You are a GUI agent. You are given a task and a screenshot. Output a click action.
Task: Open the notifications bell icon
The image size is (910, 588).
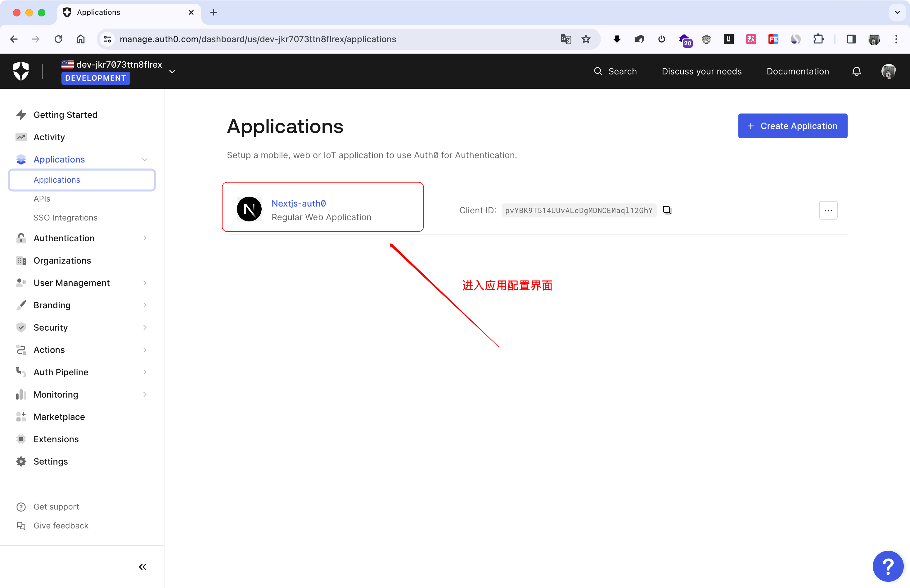tap(856, 71)
